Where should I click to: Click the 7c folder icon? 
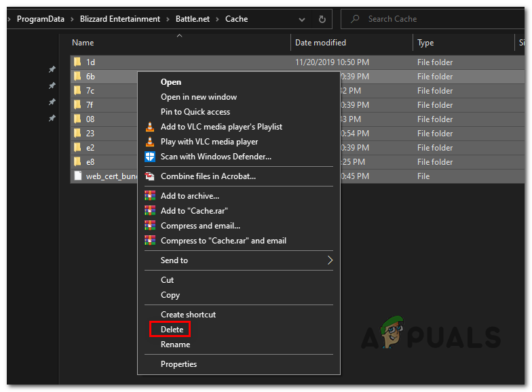[77, 91]
